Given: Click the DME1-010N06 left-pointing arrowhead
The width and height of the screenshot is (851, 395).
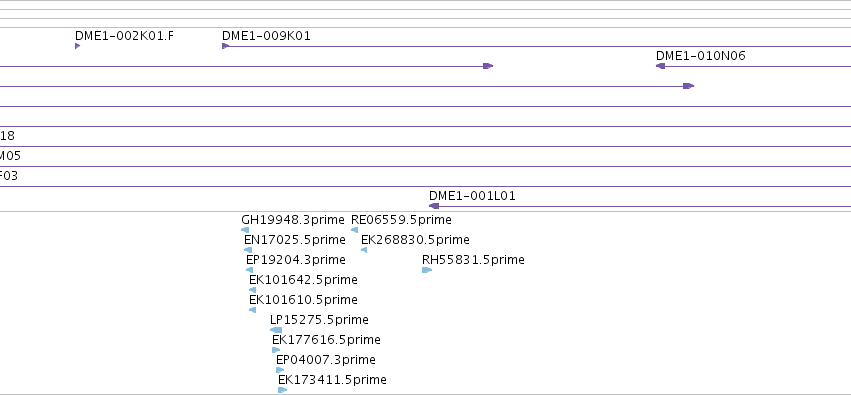Looking at the screenshot, I should click(661, 66).
